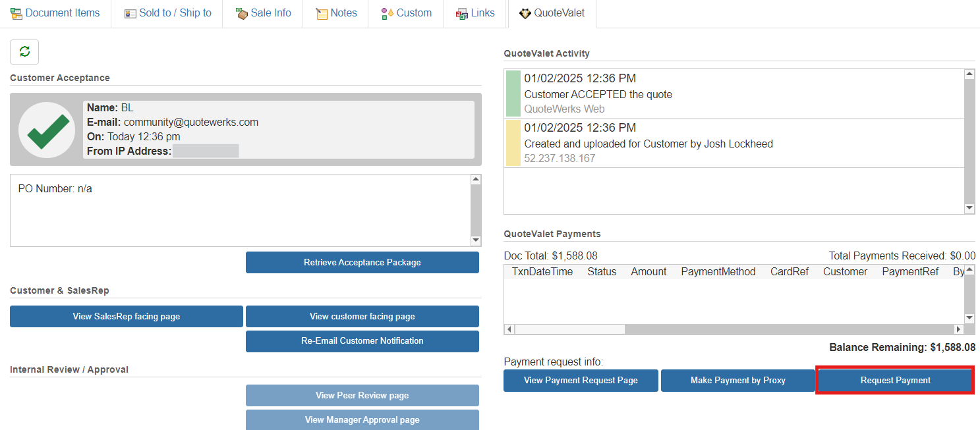Select the Custom tab
Image resolution: width=980 pixels, height=430 pixels.
pos(407,13)
